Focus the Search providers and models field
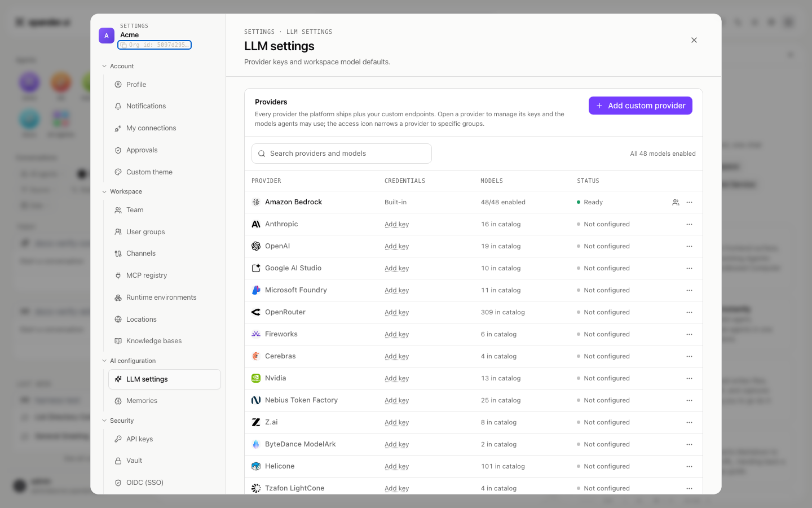Image resolution: width=812 pixels, height=508 pixels. 342,154
